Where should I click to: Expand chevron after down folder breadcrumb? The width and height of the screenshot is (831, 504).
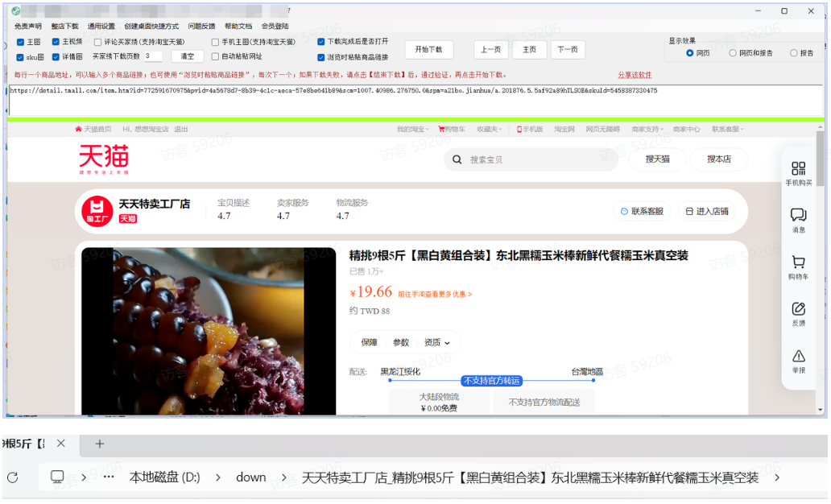click(284, 477)
